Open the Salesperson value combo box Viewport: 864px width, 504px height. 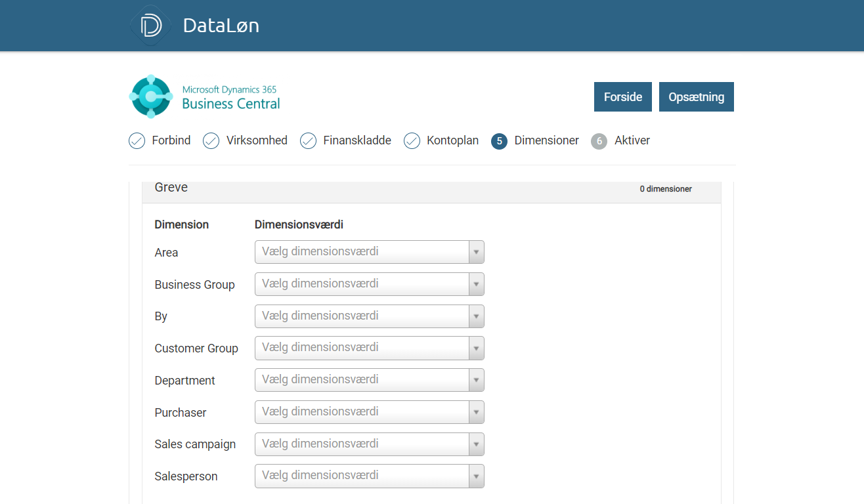[370, 476]
